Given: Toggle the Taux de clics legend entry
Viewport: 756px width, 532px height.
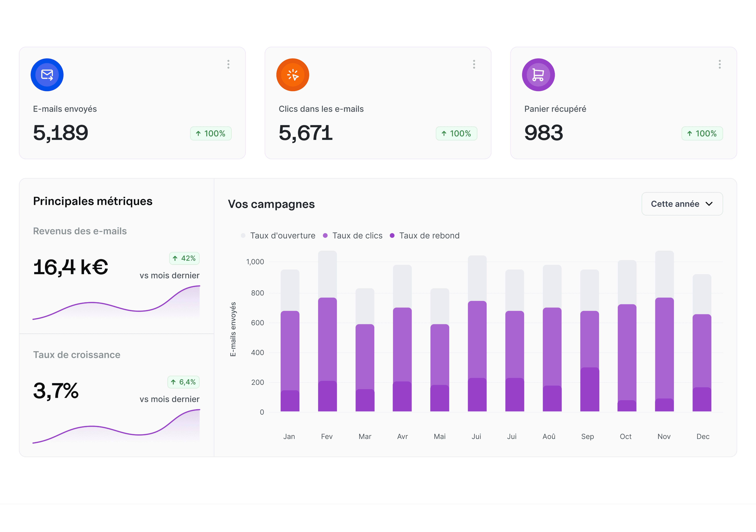Looking at the screenshot, I should pyautogui.click(x=353, y=236).
